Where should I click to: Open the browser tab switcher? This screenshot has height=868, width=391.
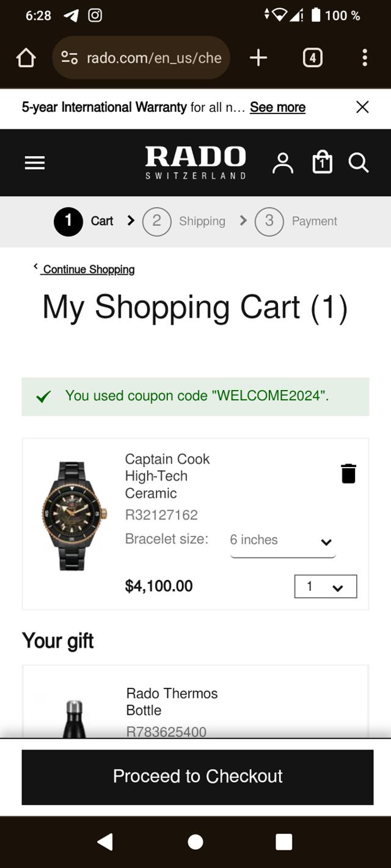pos(312,58)
